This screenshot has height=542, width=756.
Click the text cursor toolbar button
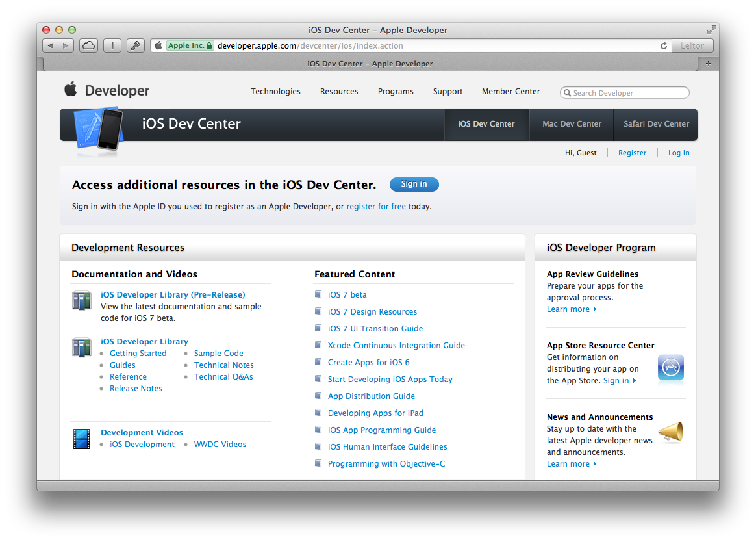pyautogui.click(x=112, y=46)
